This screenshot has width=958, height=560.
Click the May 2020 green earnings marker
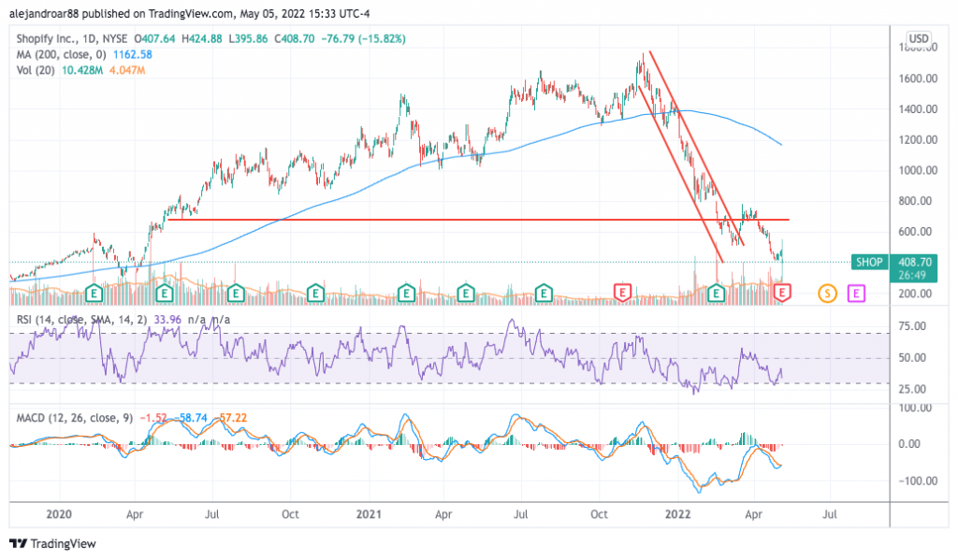(164, 294)
